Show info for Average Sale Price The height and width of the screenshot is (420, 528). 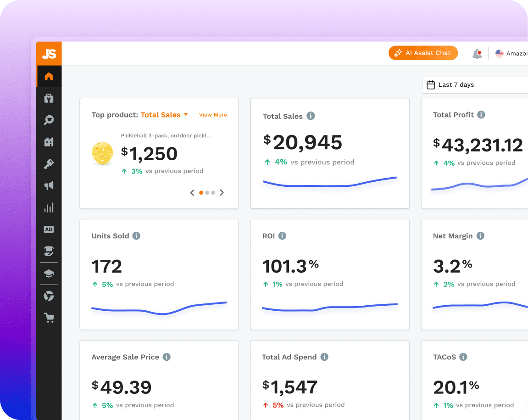[167, 357]
